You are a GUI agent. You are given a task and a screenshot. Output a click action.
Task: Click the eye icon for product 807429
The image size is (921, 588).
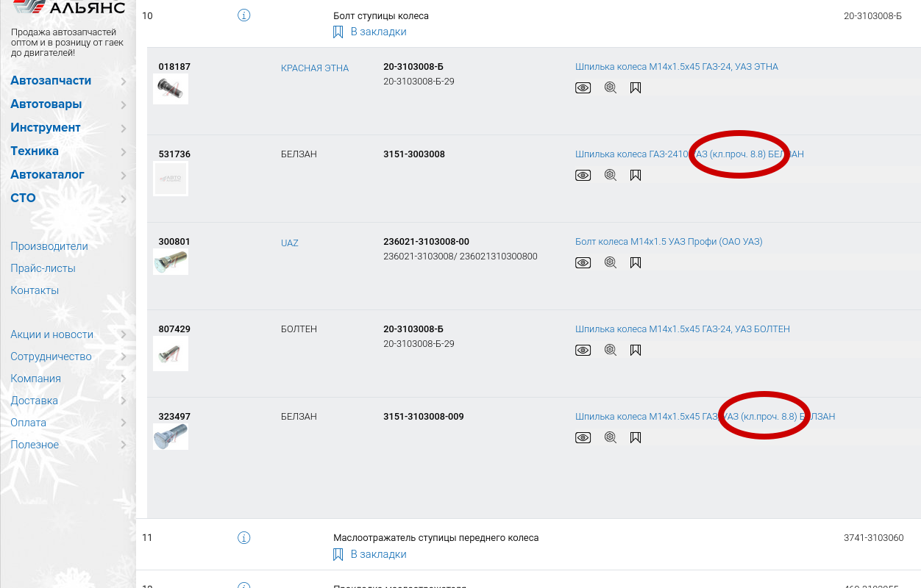tap(583, 351)
